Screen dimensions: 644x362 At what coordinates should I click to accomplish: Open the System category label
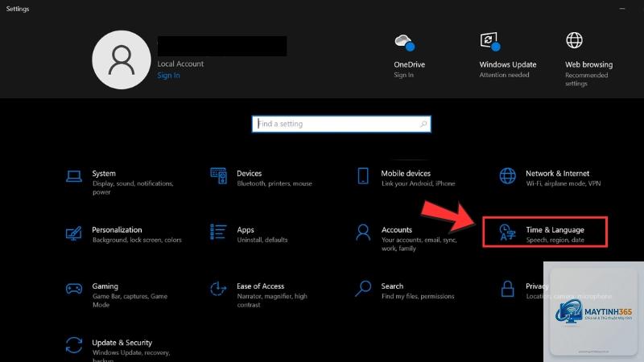(104, 173)
